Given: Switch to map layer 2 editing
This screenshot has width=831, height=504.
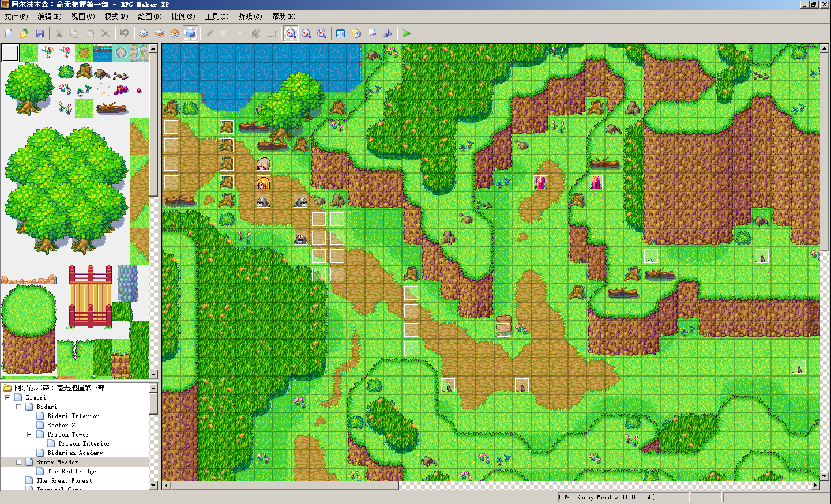Looking at the screenshot, I should (x=159, y=33).
